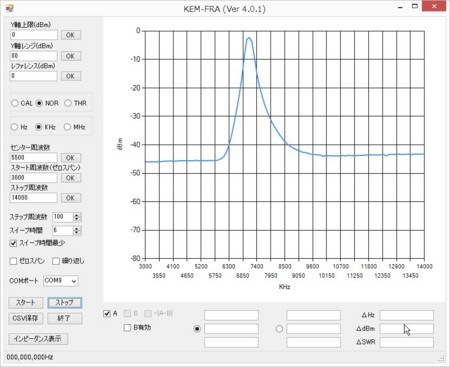Confirm センター周波数 with its OK button
Viewport: 450px width, 367px height.
coord(71,158)
